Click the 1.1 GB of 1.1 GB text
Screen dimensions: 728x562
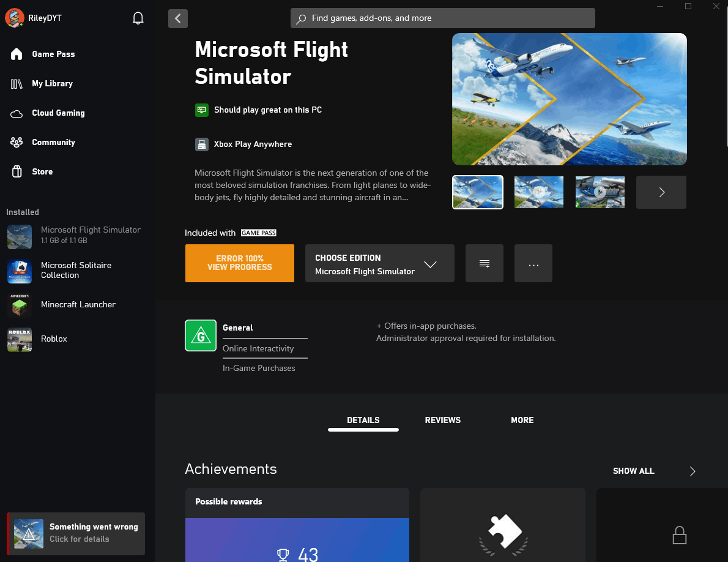pos(64,241)
